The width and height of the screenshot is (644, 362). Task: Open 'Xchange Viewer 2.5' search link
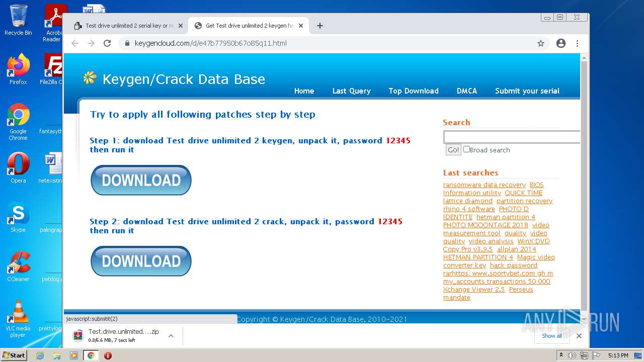pyautogui.click(x=474, y=290)
